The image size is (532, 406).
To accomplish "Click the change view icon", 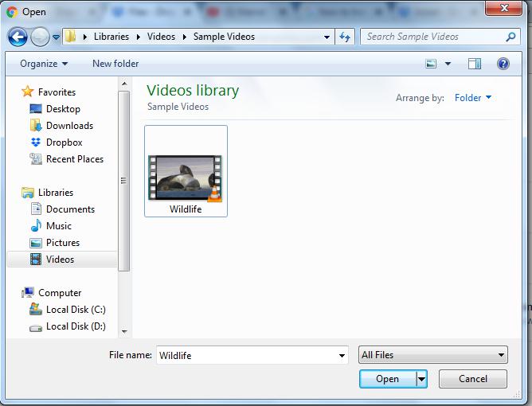I will (x=431, y=64).
